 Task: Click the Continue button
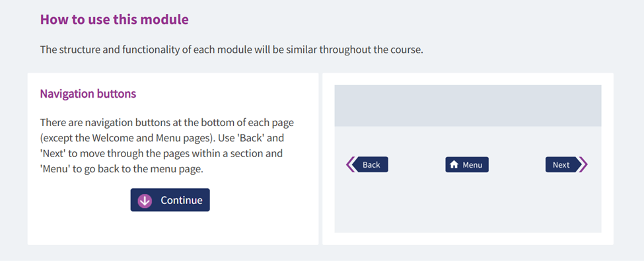point(170,200)
